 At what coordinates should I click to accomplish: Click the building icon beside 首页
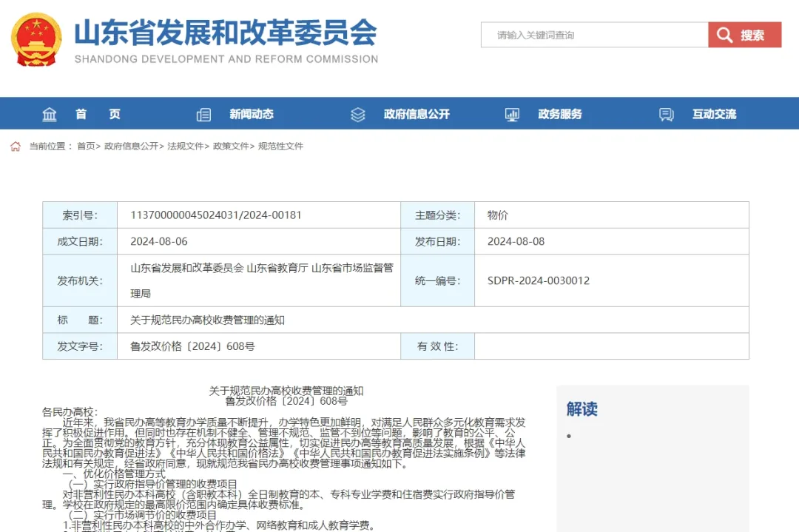click(x=49, y=114)
